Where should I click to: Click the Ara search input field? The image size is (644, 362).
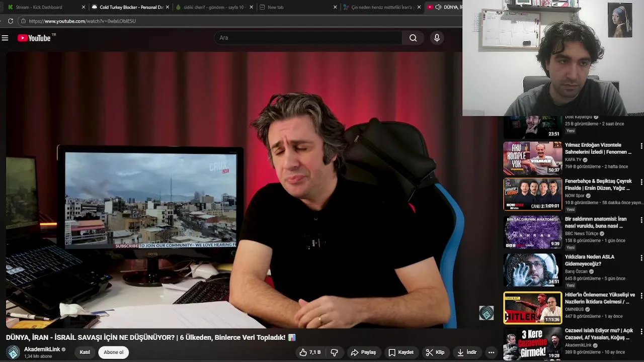(x=308, y=38)
